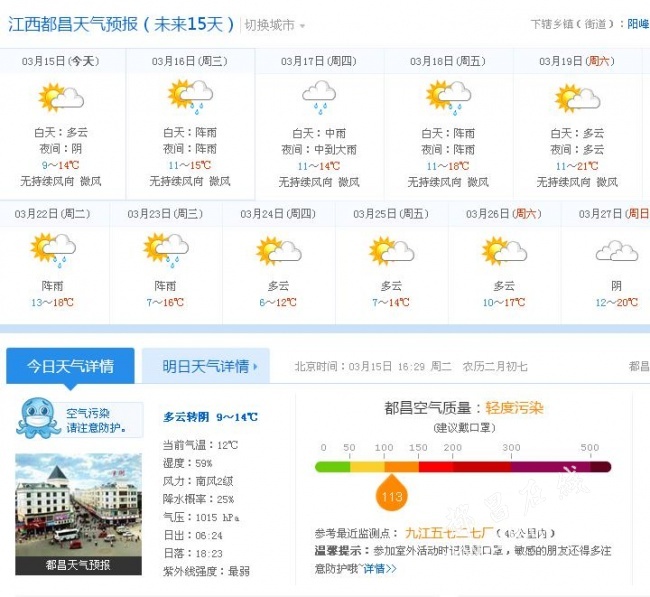Screen dimensions: 650x597
Task: Click the 11～15℃ temperature text
Action: click(x=189, y=165)
